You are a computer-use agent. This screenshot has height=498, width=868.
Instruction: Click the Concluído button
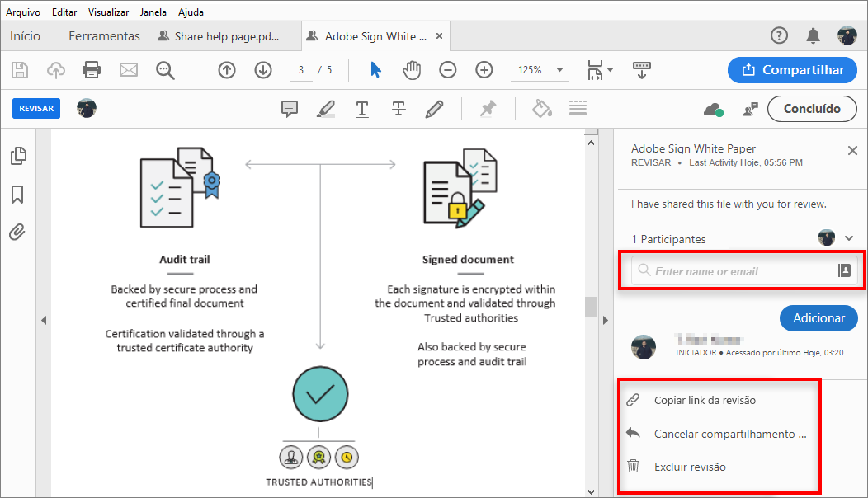tap(812, 109)
